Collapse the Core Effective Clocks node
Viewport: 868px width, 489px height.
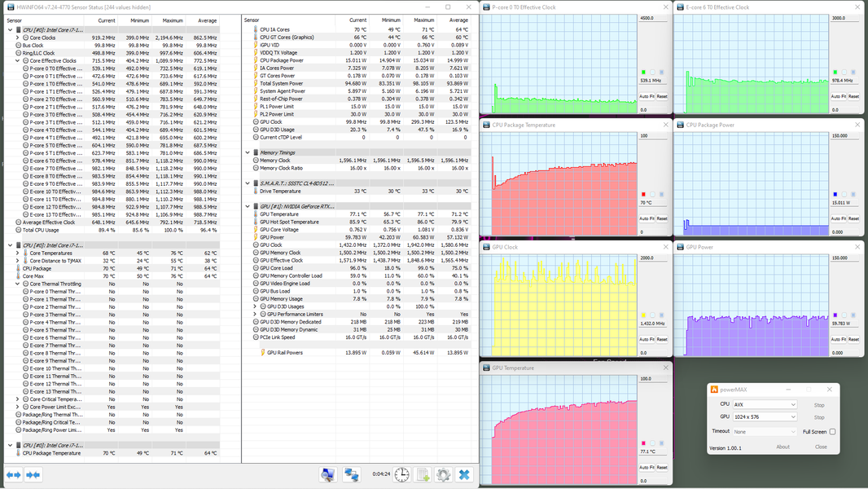(x=18, y=61)
